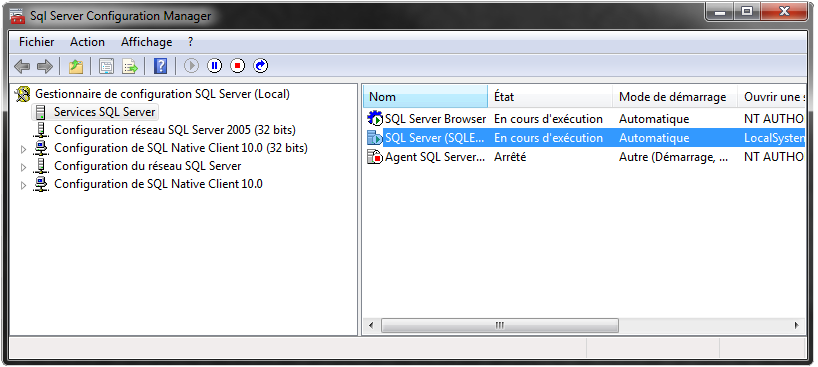
Task: Open Help via the question mark icon
Action: click(161, 66)
